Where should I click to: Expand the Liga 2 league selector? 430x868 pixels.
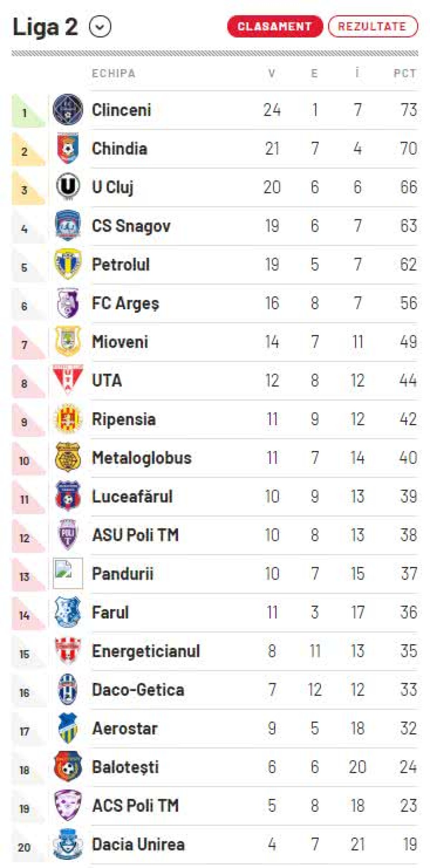point(99,27)
